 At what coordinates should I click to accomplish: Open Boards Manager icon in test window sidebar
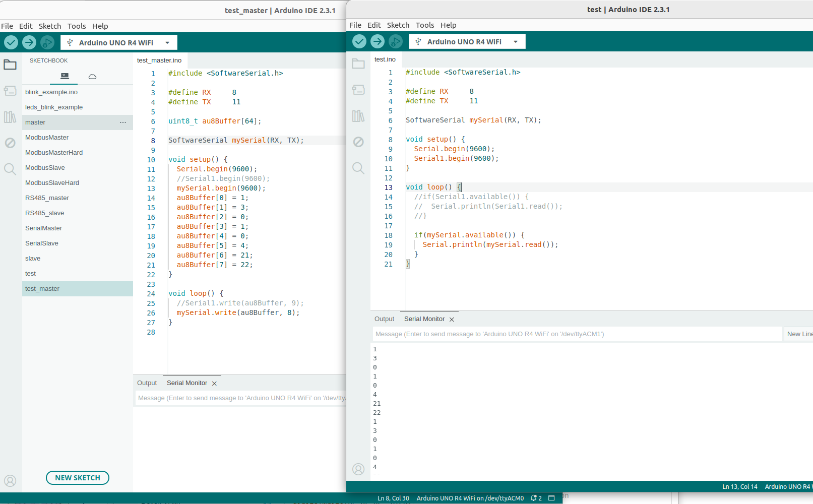point(358,90)
